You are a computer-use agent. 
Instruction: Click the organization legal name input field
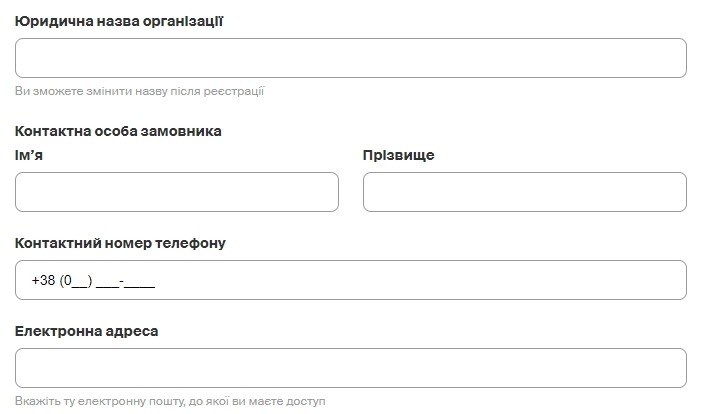(350, 58)
